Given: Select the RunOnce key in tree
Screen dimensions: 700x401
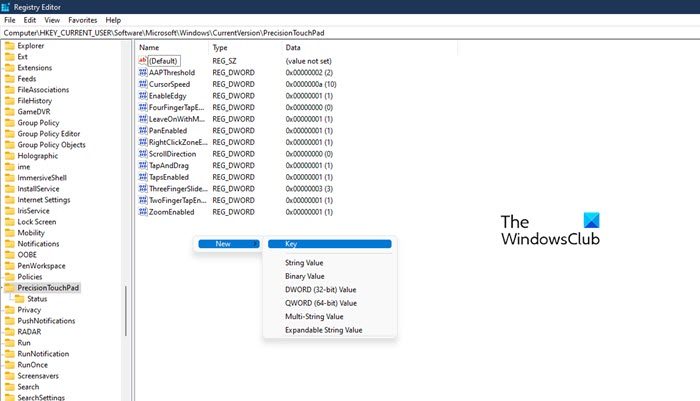Looking at the screenshot, I should 32,364.
